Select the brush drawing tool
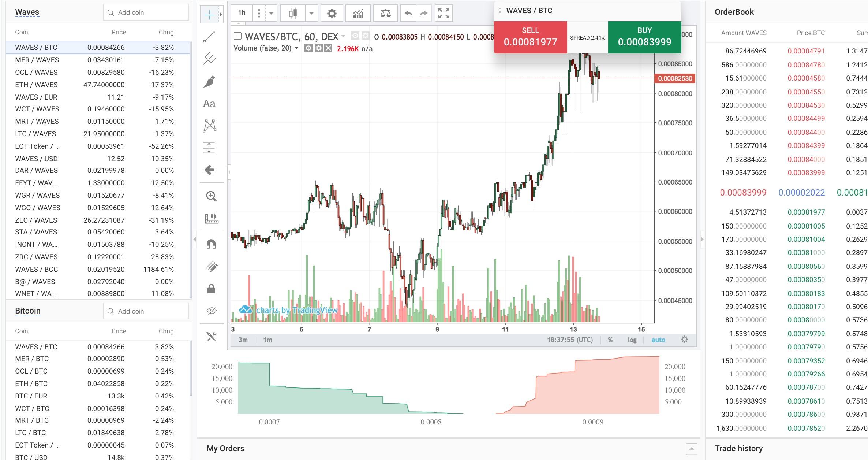Viewport: 868px width, 460px height. [x=209, y=81]
